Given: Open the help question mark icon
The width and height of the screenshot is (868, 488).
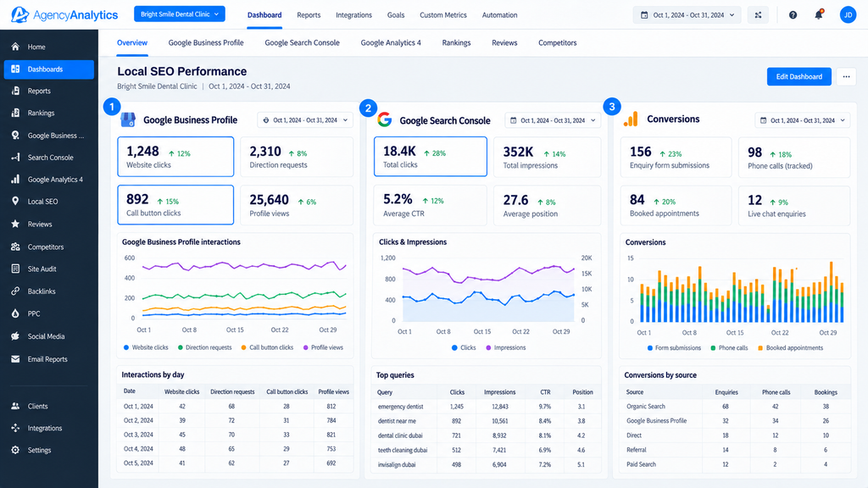Looking at the screenshot, I should click(x=793, y=15).
